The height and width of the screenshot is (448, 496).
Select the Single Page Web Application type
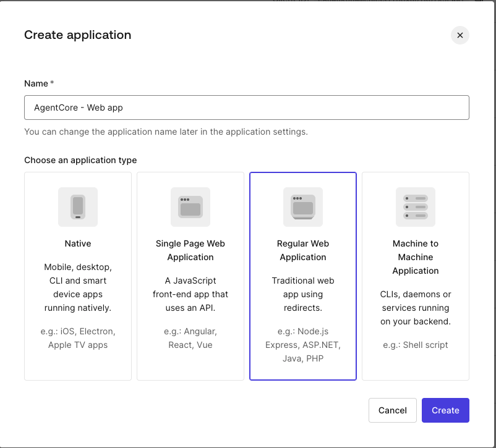[x=190, y=276]
